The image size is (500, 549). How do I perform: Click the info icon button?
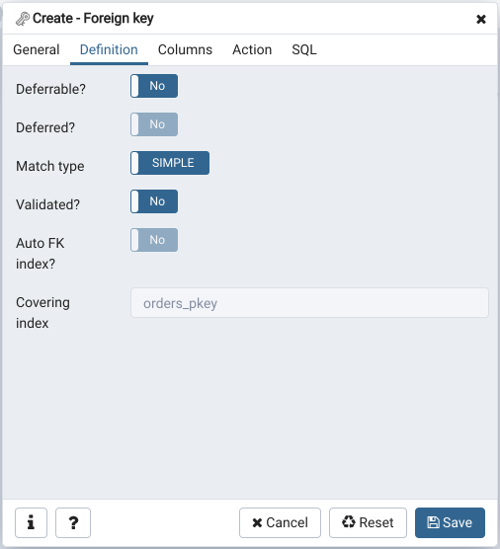point(31,522)
